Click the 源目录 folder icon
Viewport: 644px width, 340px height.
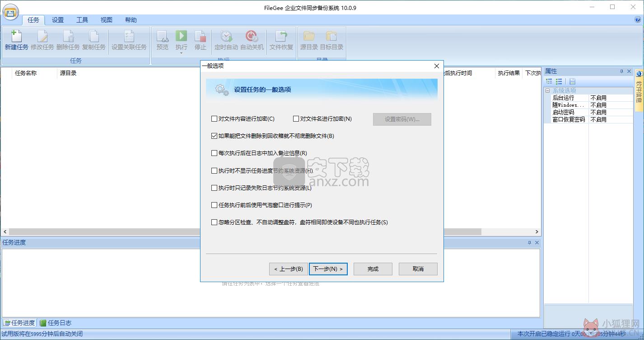[309, 36]
